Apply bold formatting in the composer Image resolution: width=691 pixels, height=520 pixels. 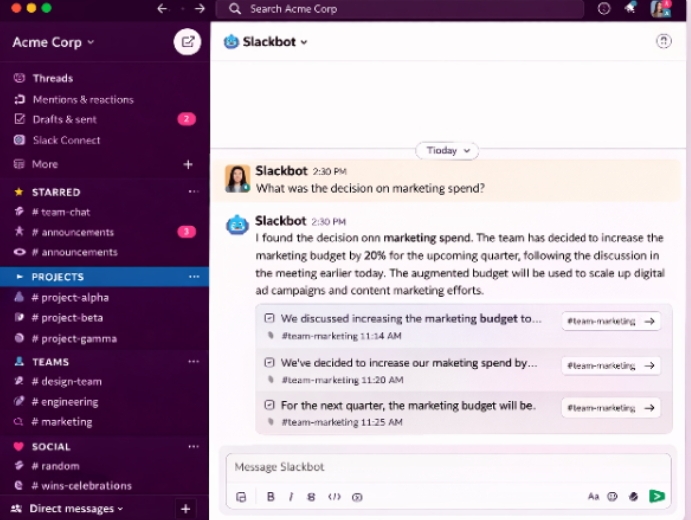[271, 496]
